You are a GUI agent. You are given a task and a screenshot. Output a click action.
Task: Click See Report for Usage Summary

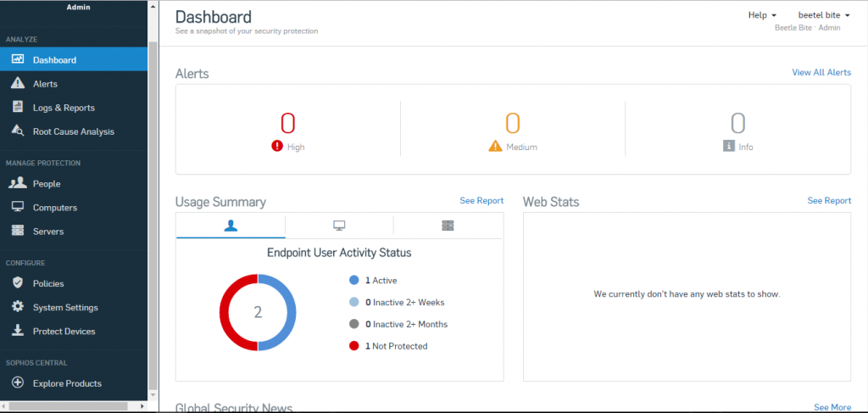pyautogui.click(x=481, y=200)
